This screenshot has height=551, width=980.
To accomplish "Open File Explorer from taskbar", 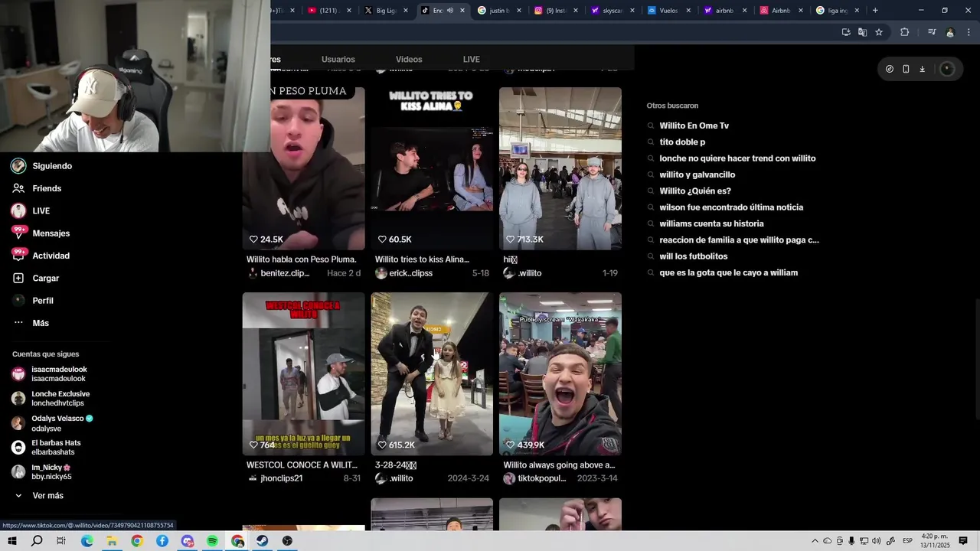I will 112,541.
